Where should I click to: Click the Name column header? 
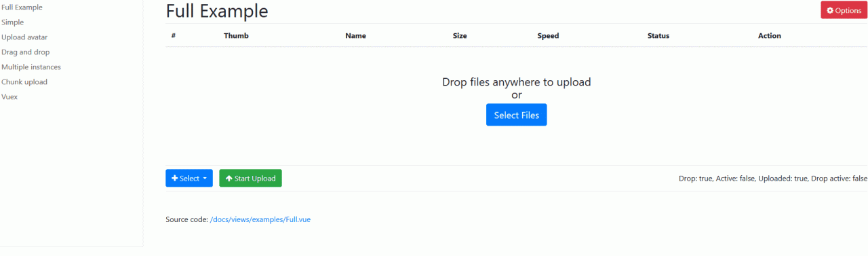[x=355, y=35]
